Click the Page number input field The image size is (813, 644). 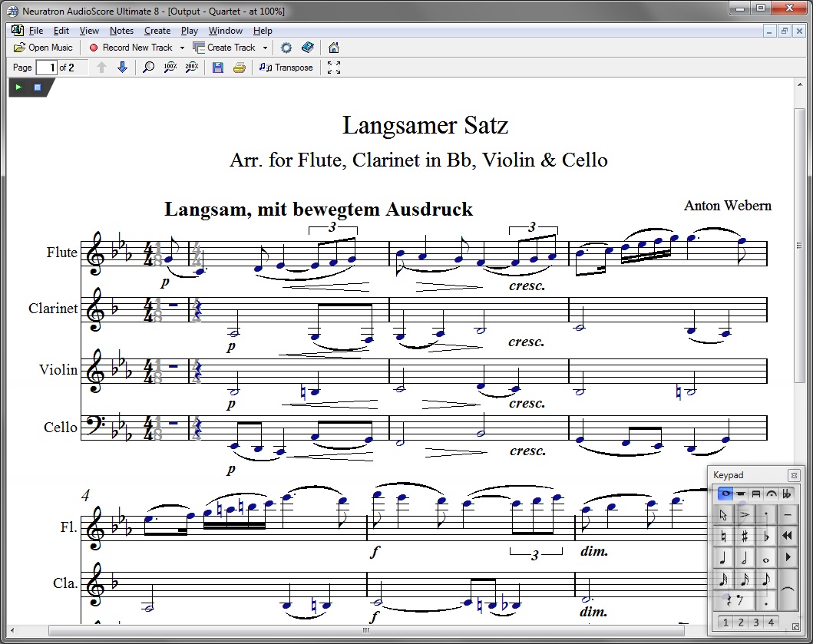(46, 68)
